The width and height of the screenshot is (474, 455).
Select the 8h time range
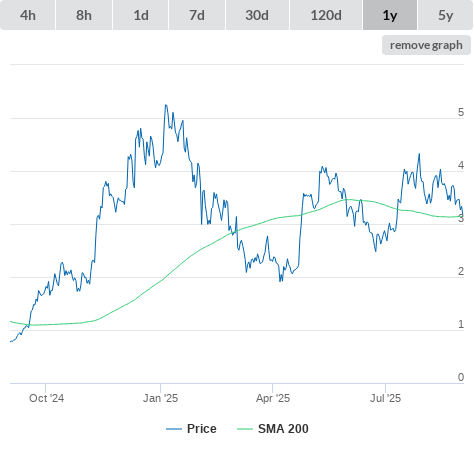point(84,15)
